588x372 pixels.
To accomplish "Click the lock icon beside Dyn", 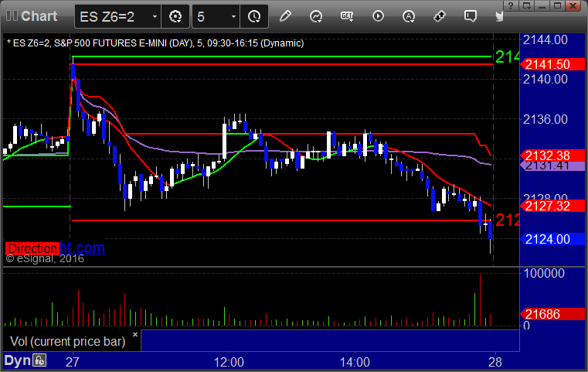I will tap(39, 360).
